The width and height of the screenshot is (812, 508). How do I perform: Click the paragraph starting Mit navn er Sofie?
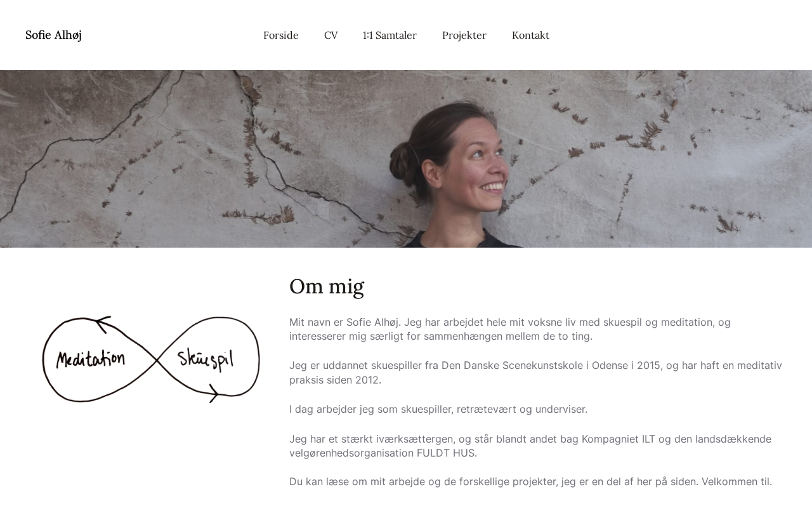(510, 329)
